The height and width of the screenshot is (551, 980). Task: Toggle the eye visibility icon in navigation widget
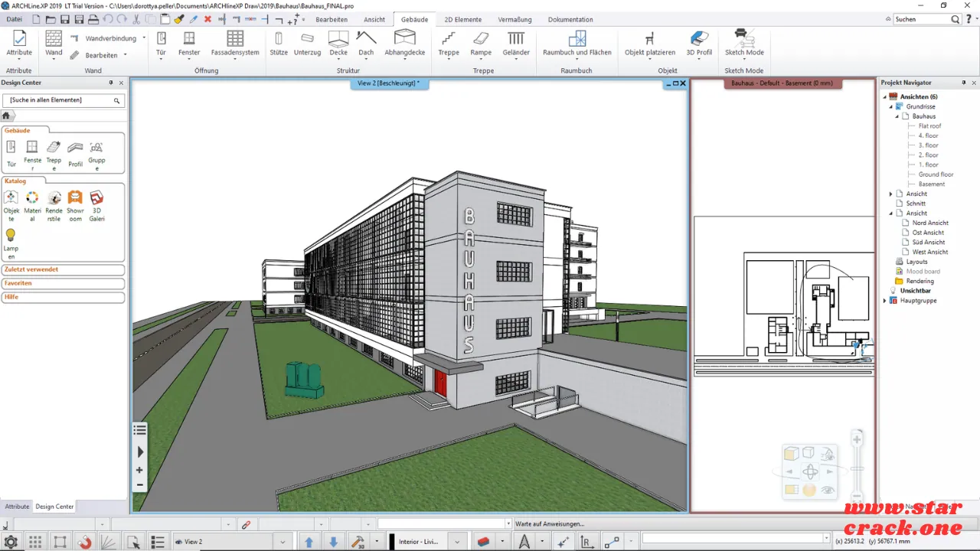pos(828,490)
